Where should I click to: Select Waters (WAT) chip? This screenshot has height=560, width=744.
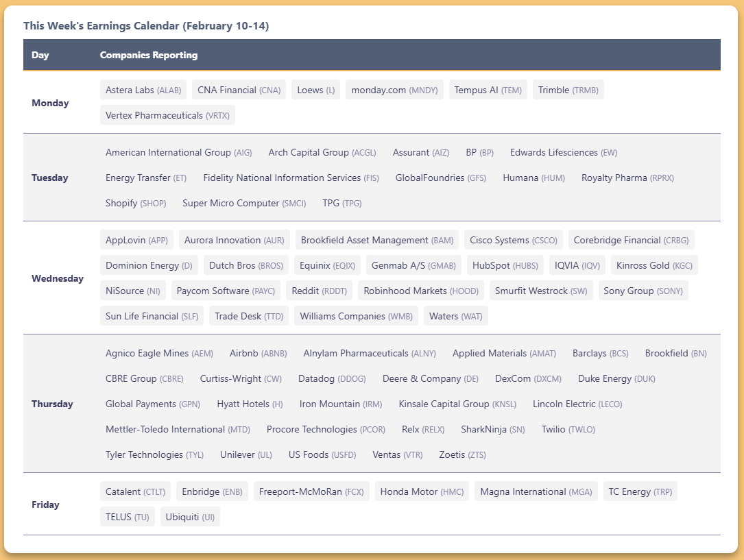coord(456,316)
